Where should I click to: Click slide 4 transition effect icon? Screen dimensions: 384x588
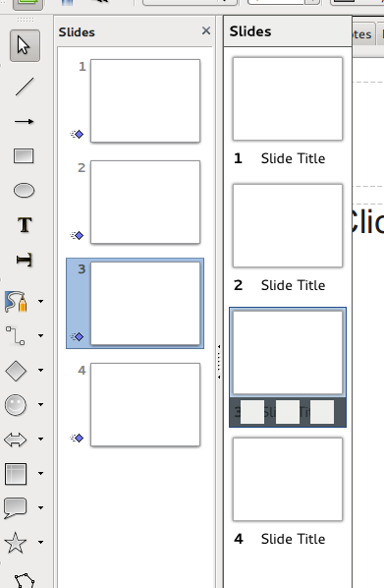pos(77,438)
